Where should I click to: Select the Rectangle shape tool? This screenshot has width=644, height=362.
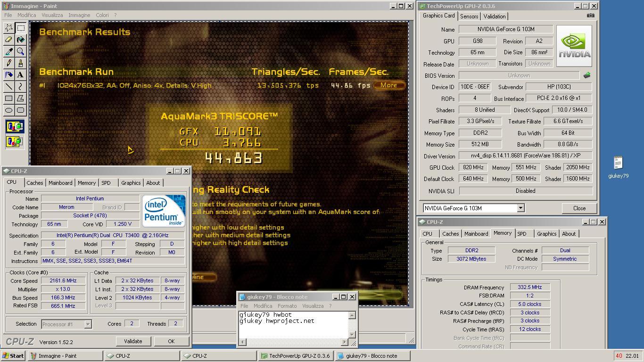[9, 99]
